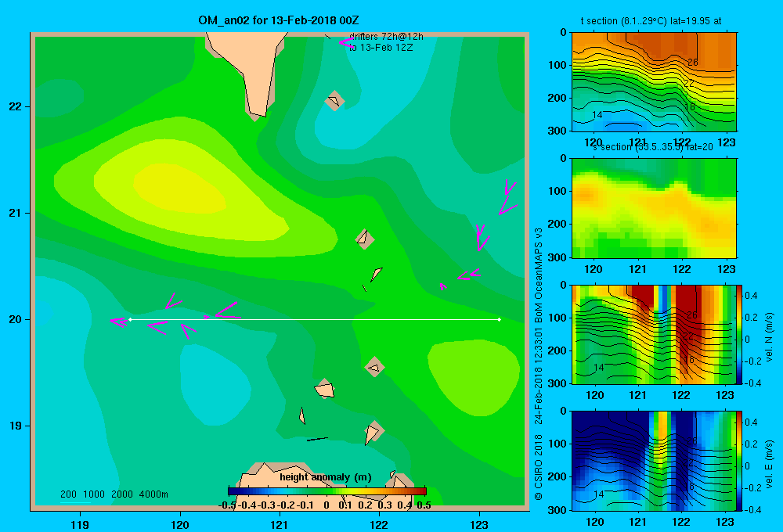Click latitude label 22 on main map axis
Viewport: 783px width, 532px height.
click(16, 106)
